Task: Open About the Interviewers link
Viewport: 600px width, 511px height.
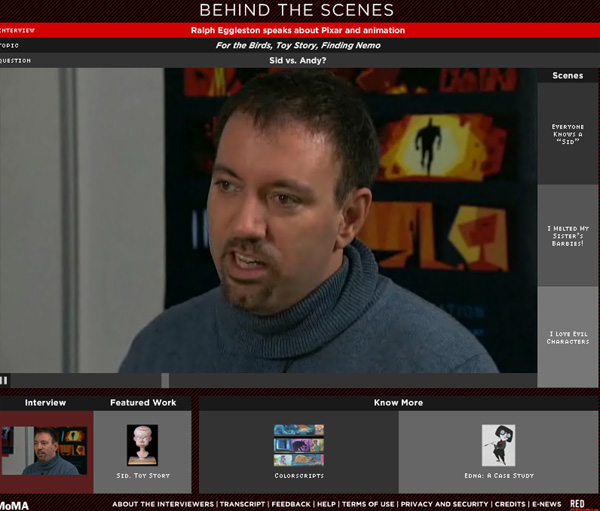Action: (x=163, y=504)
